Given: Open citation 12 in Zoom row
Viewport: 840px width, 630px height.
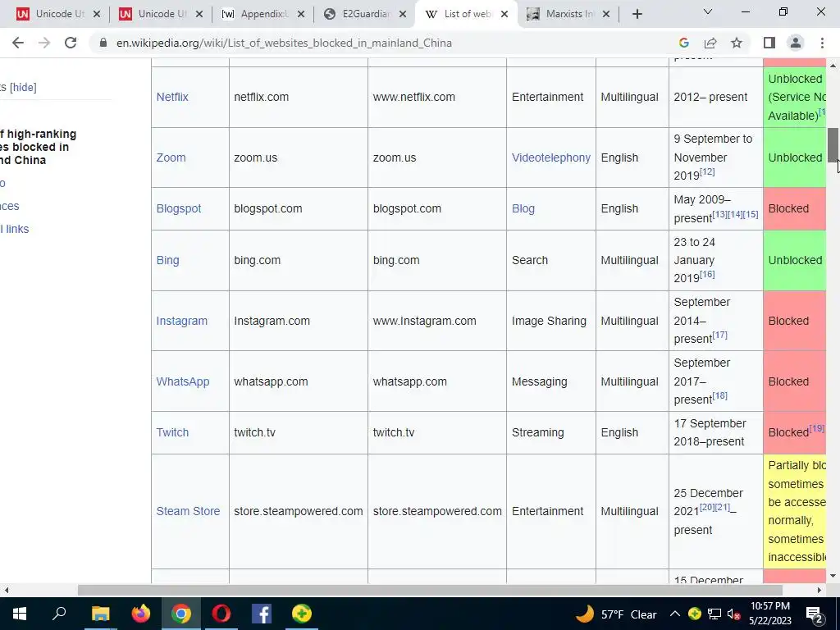Looking at the screenshot, I should pos(707,171).
